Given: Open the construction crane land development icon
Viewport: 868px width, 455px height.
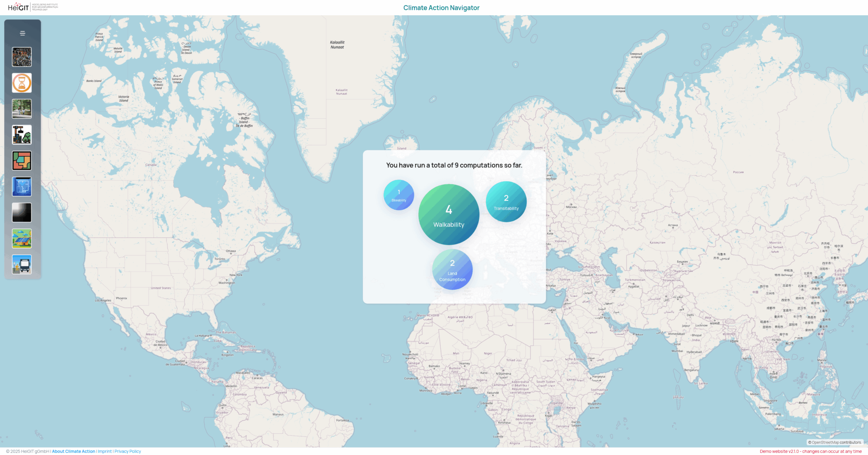Looking at the screenshot, I should tap(21, 135).
